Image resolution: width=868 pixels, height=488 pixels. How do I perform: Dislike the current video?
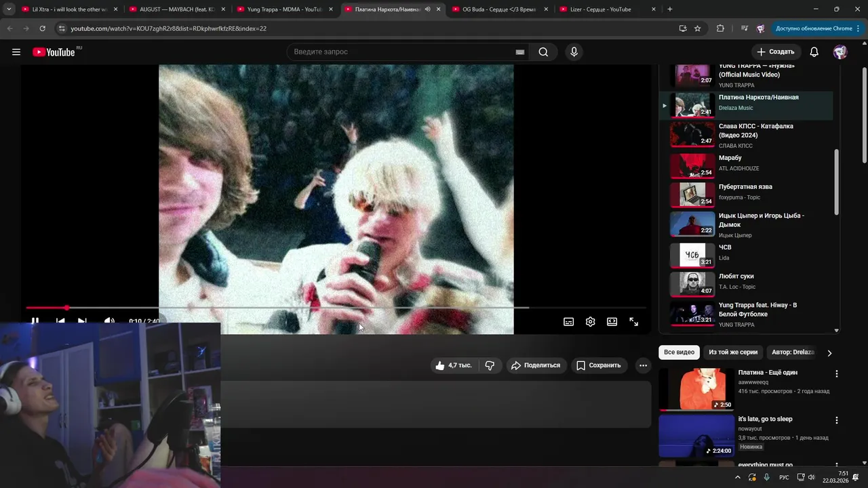click(490, 365)
